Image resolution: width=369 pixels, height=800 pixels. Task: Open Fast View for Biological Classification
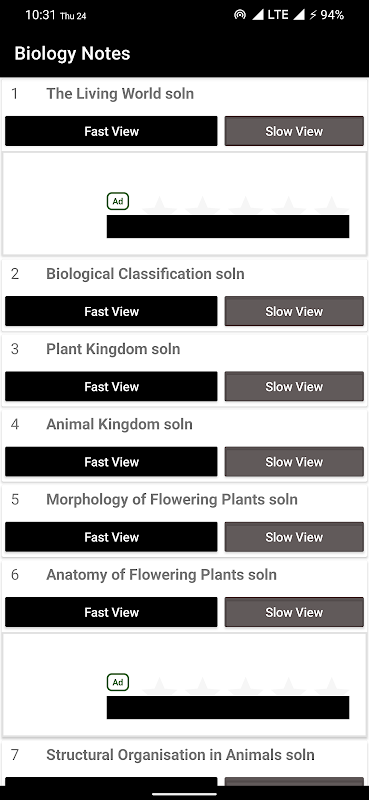111,311
